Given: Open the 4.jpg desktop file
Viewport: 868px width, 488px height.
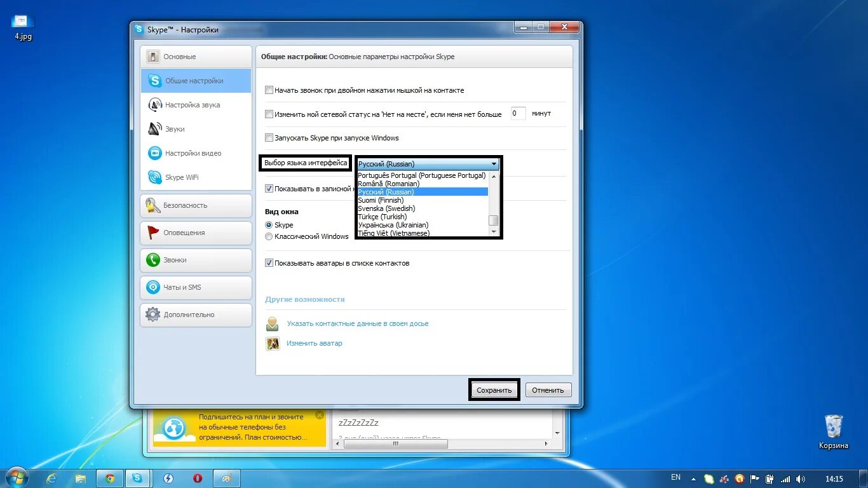Looking at the screenshot, I should tap(24, 27).
